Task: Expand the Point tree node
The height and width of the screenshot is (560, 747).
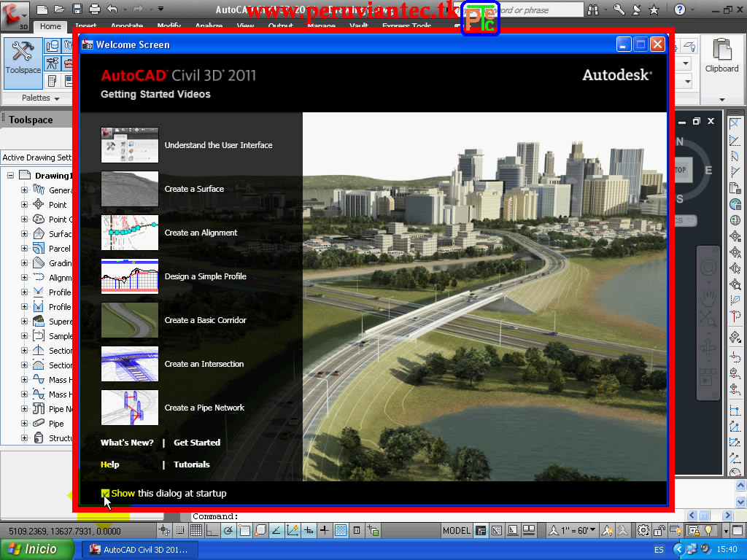Action: (24, 205)
